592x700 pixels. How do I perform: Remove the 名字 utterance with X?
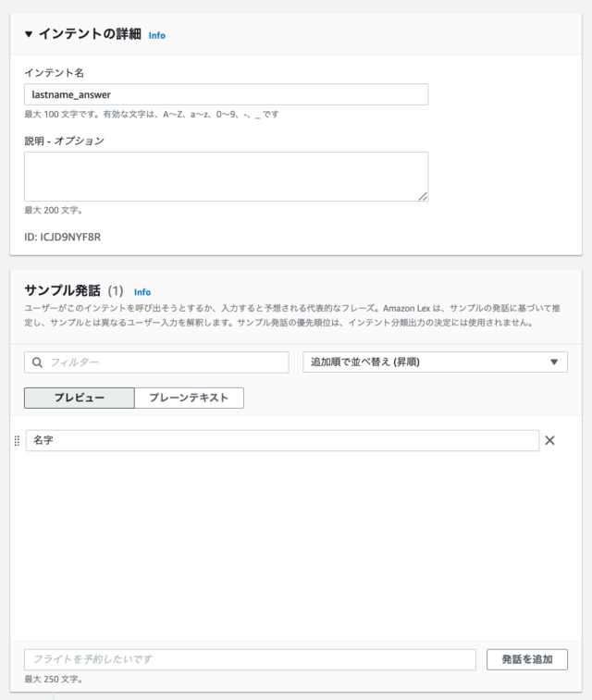tap(549, 441)
